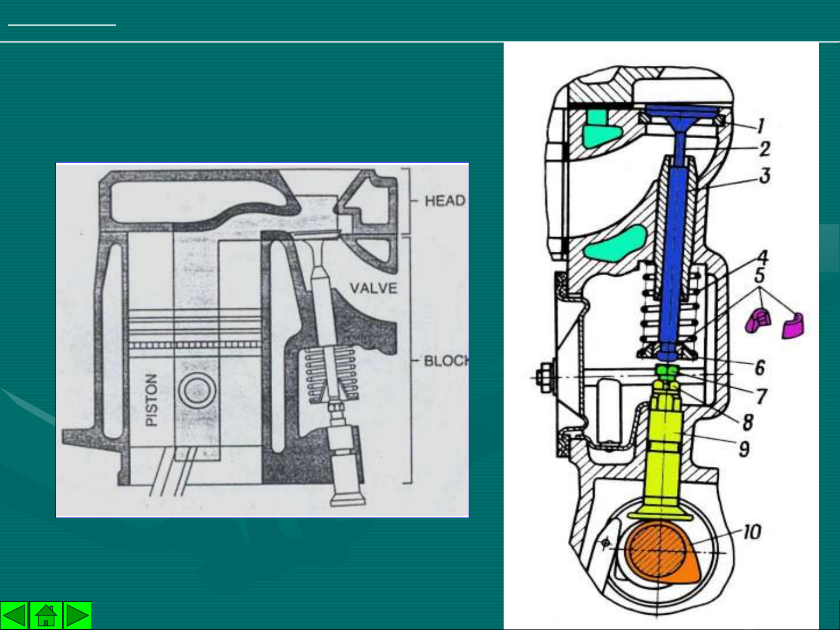Click the VALVE label in left diagram
Viewport: 840px width, 630px height.
pyautogui.click(x=373, y=288)
